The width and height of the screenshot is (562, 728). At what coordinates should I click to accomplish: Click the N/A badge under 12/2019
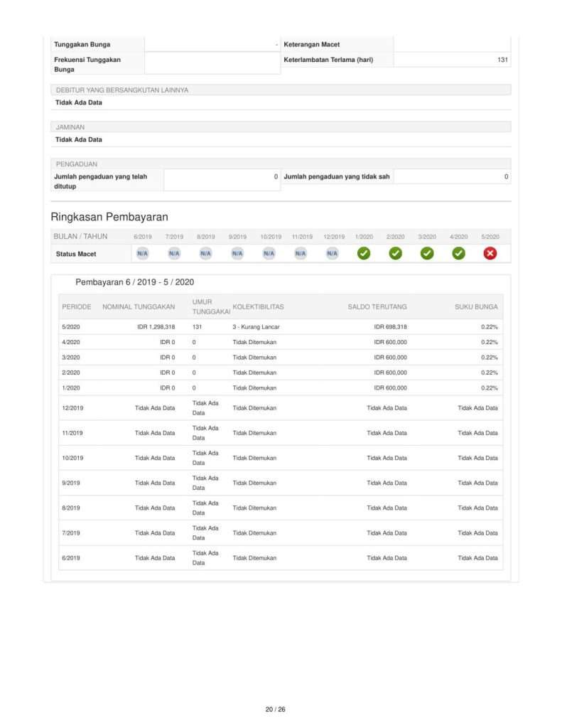(x=333, y=253)
